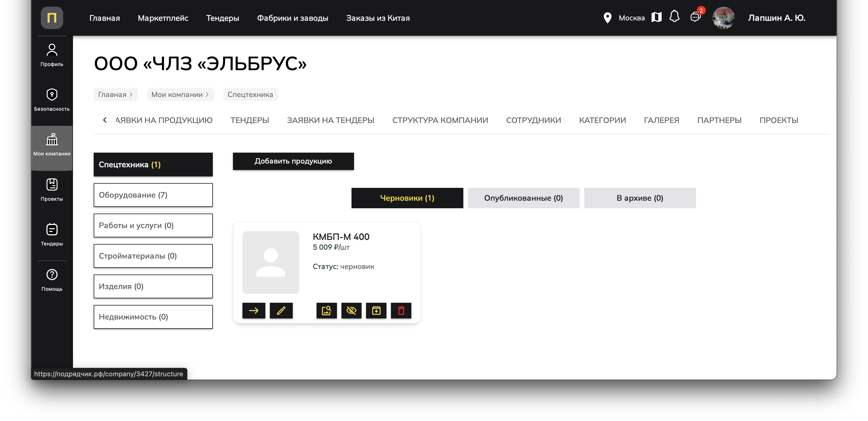The height and width of the screenshot is (421, 868).
Task: Click the chevron after Мои компании breadcrumb
Action: 207,95
